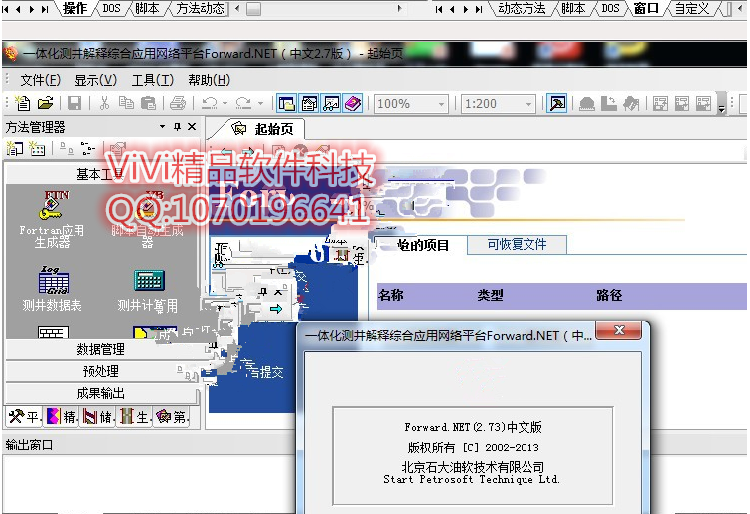This screenshot has width=750, height=514.
Task: Open the 文件(F) menu
Action: point(41,80)
